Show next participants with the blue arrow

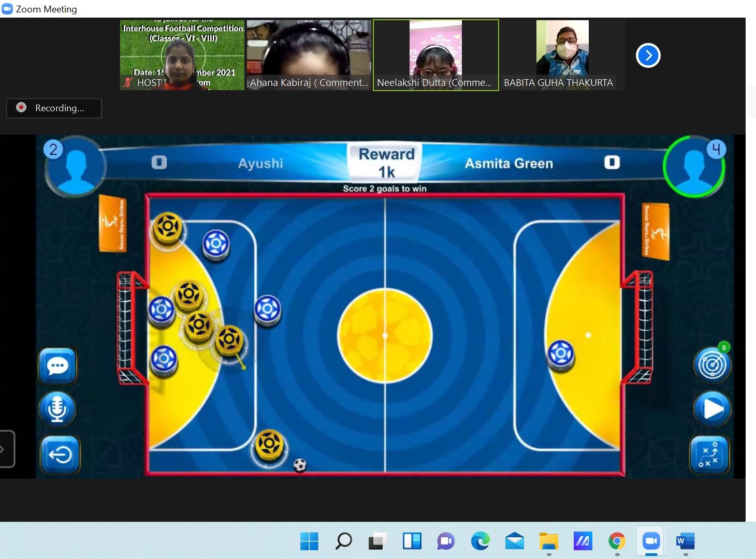(648, 55)
